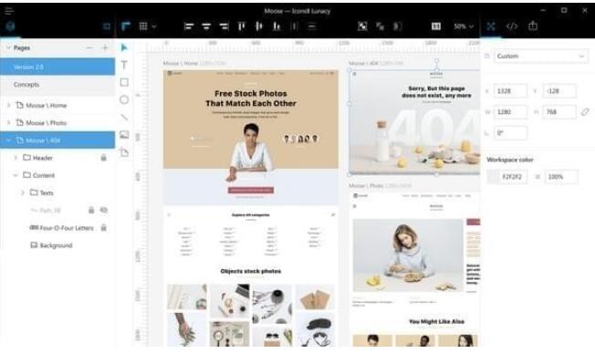This screenshot has width=595, height=364.
Task: Select the Image tool
Action: coord(124,135)
